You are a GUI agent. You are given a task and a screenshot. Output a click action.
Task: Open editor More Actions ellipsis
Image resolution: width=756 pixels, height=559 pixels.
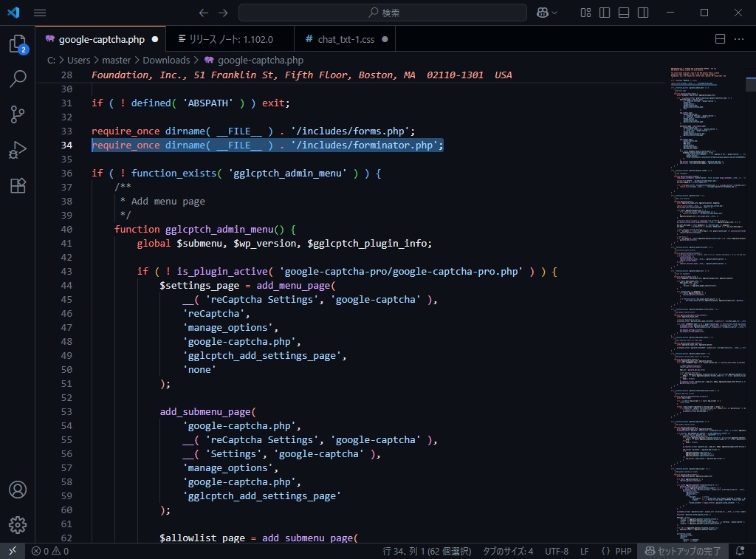739,39
